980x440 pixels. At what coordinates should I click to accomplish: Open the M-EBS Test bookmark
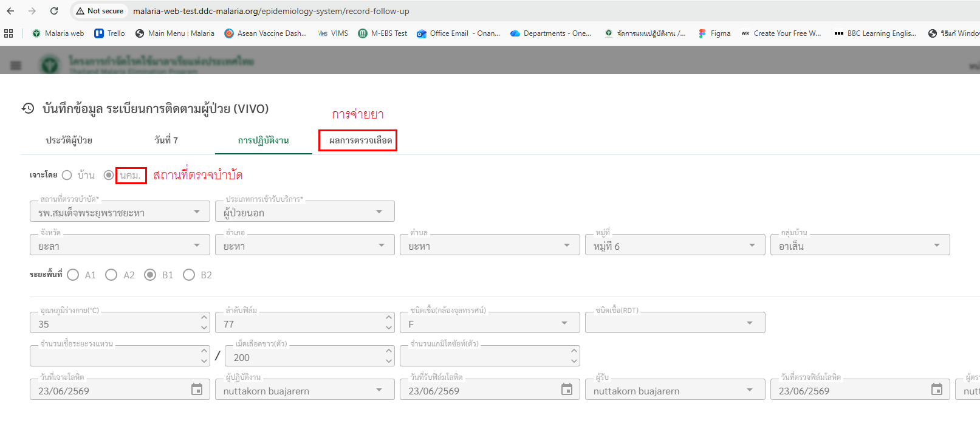(383, 33)
